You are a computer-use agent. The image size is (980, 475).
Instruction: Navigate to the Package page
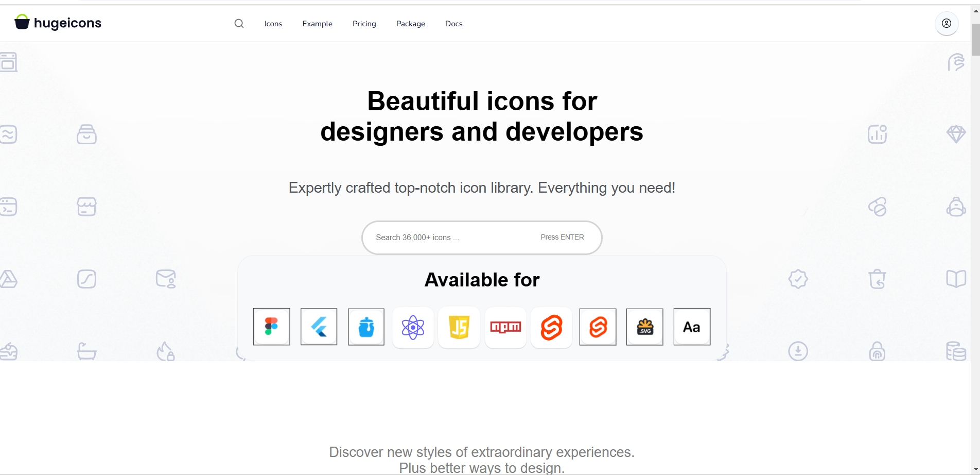[x=410, y=24]
